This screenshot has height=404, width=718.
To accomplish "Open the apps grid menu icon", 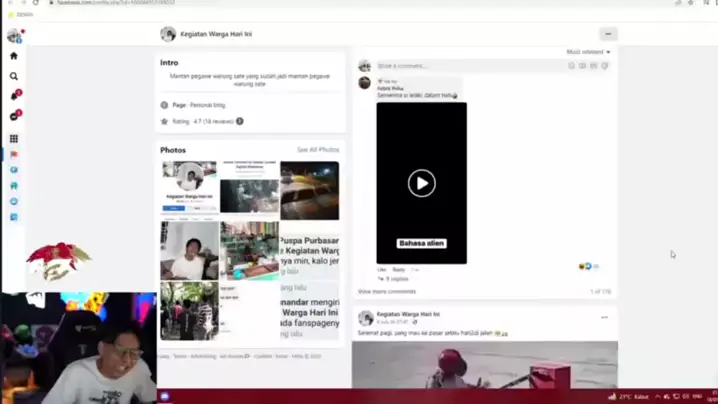I will pyautogui.click(x=14, y=139).
